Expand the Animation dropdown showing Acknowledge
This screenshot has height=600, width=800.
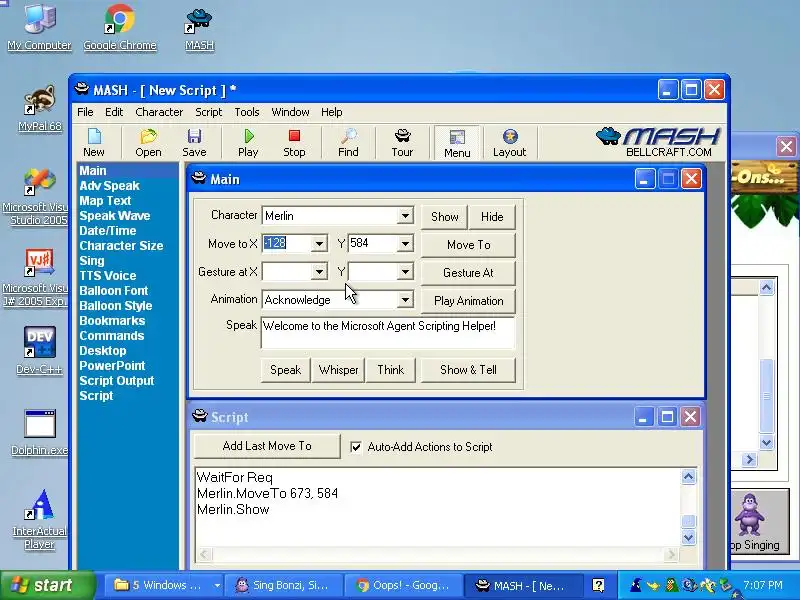point(405,299)
